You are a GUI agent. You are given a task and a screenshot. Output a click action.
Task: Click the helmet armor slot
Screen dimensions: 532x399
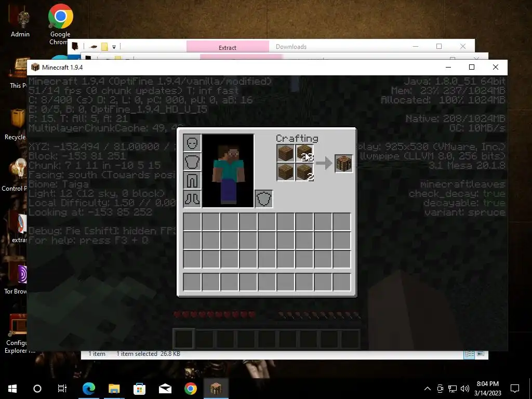pos(192,143)
